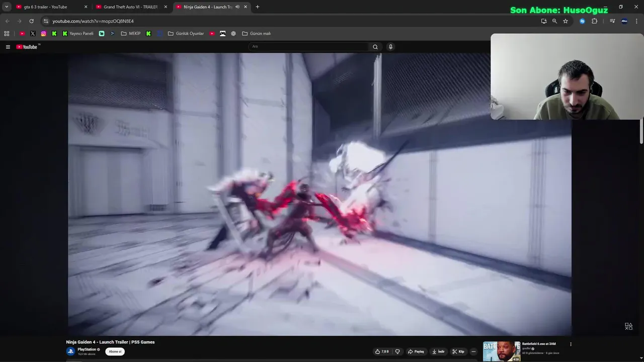This screenshot has width=644, height=362.
Task: Open Battlefield video options menu
Action: (x=571, y=344)
